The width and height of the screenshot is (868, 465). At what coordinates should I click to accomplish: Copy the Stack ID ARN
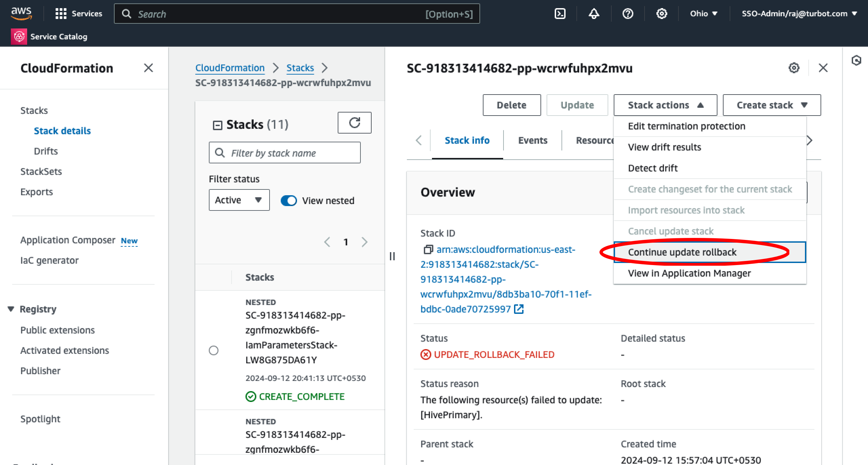(428, 250)
